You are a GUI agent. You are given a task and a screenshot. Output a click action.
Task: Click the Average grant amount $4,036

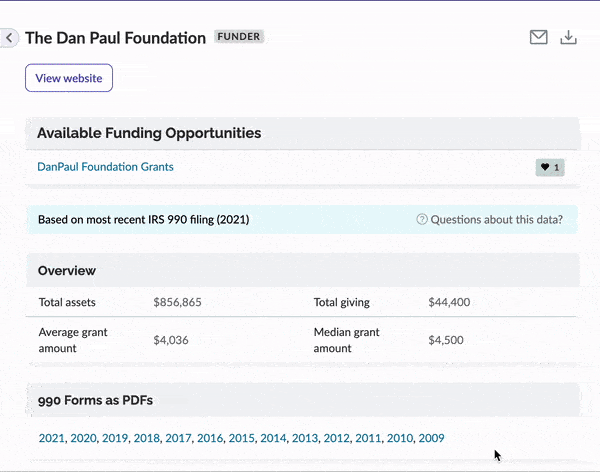171,340
